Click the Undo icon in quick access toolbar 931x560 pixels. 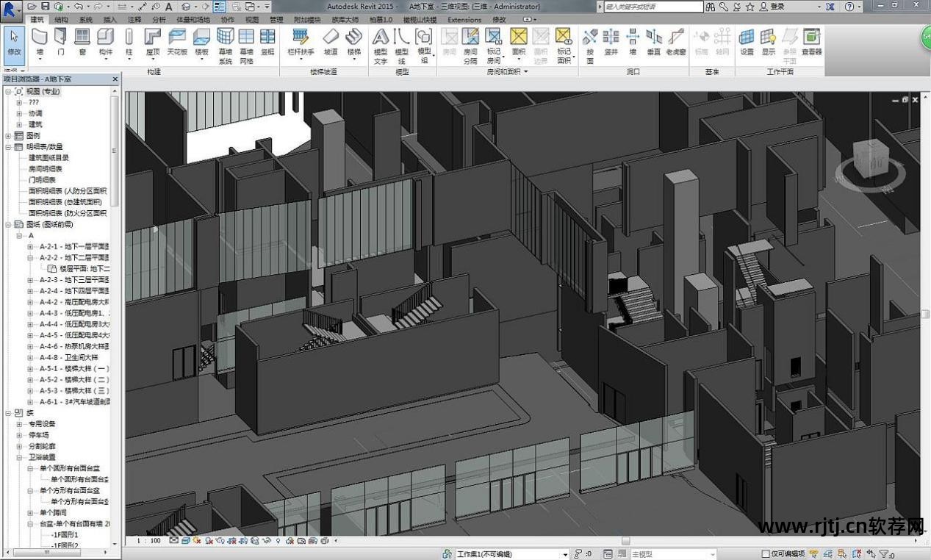(x=78, y=6)
